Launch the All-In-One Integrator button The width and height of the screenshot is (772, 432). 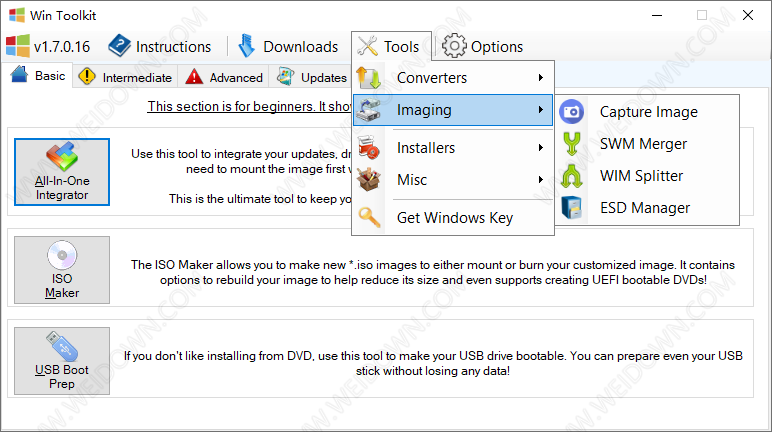click(62, 171)
